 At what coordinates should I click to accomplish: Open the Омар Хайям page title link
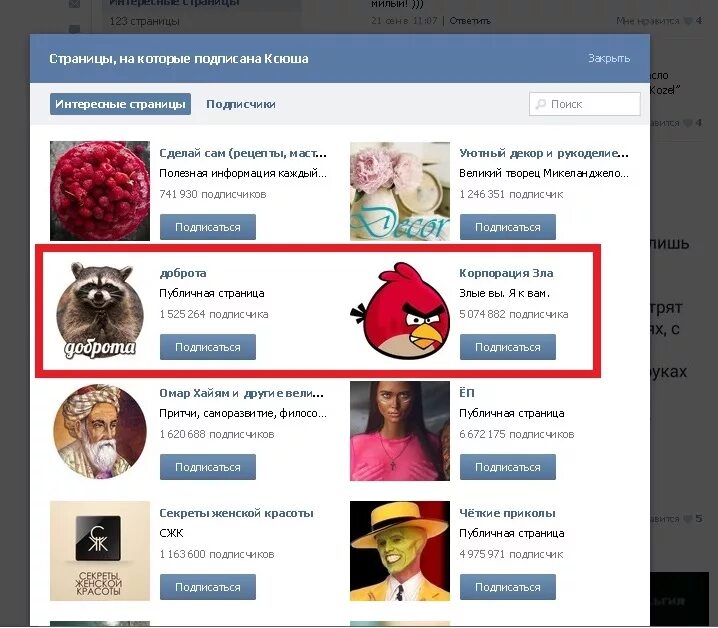(242, 393)
